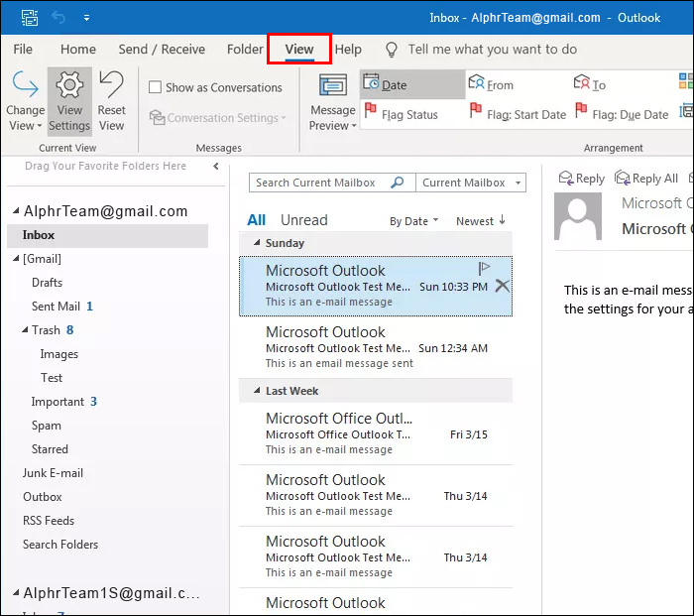Select the View ribbon tab
Viewport: 694px width, 616px height.
[299, 50]
